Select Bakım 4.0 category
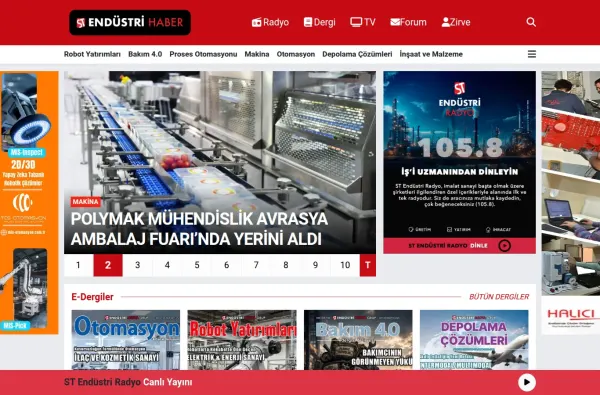The width and height of the screenshot is (600, 395). point(145,54)
